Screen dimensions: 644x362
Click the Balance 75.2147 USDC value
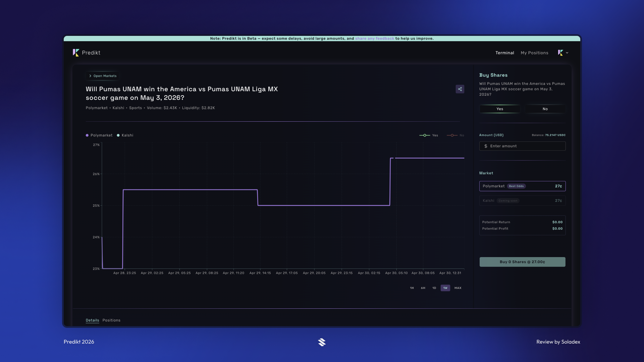coord(555,135)
